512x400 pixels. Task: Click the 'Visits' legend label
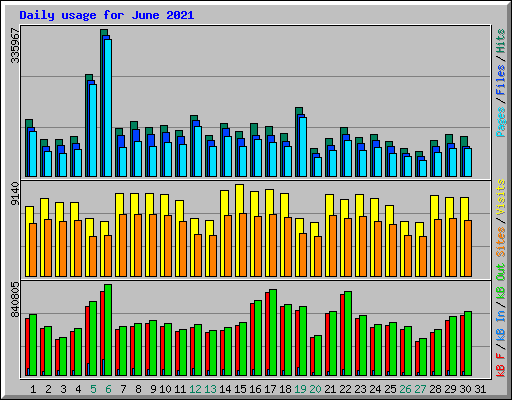[500, 197]
